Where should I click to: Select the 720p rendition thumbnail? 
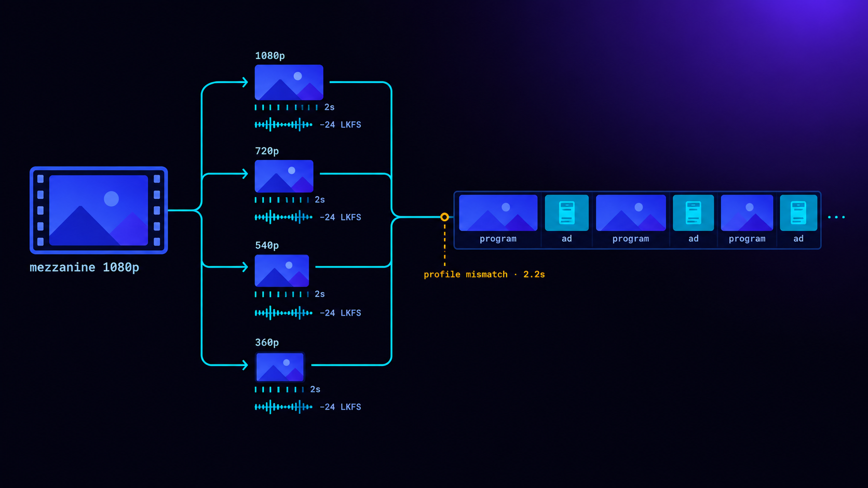(284, 177)
